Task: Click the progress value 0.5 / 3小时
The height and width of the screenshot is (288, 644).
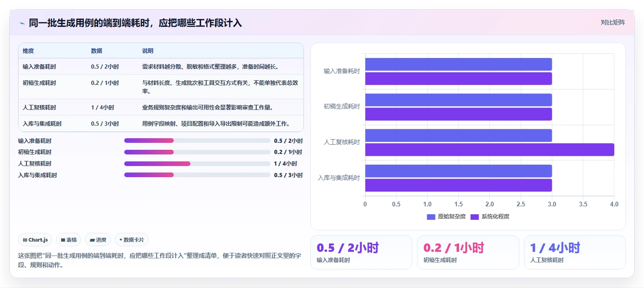Action: pos(288,175)
